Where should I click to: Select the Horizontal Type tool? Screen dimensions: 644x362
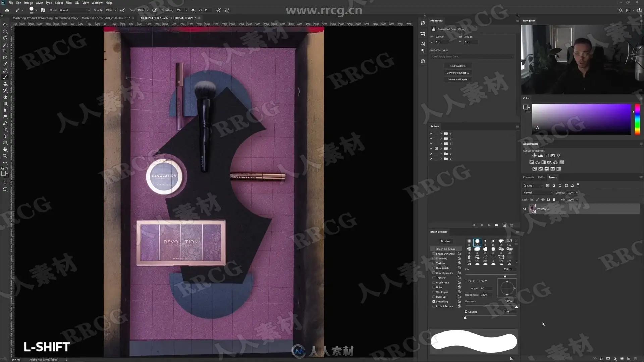click(5, 130)
